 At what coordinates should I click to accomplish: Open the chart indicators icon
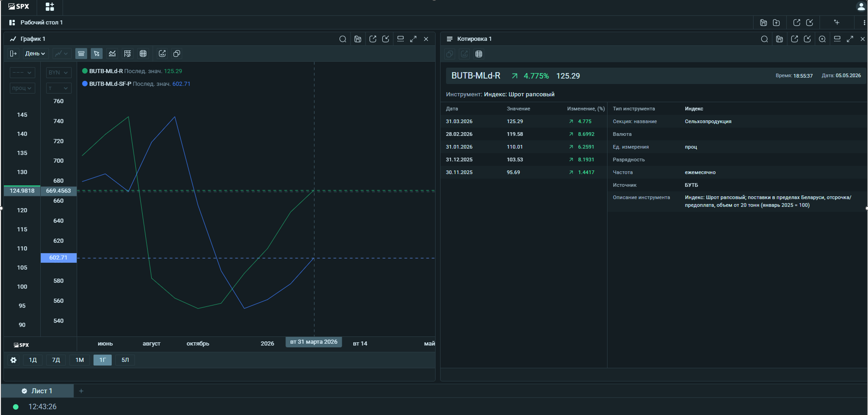pos(112,54)
